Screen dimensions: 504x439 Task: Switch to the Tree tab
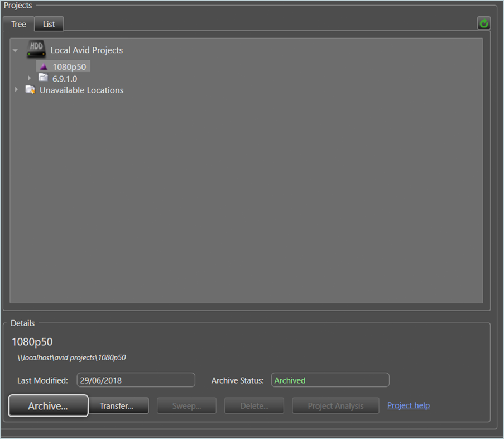[x=18, y=24]
